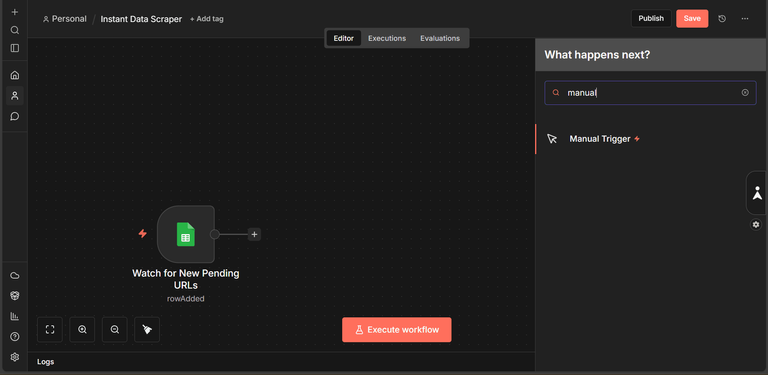Zoom in on the canvas
This screenshot has height=375, width=768.
point(82,329)
